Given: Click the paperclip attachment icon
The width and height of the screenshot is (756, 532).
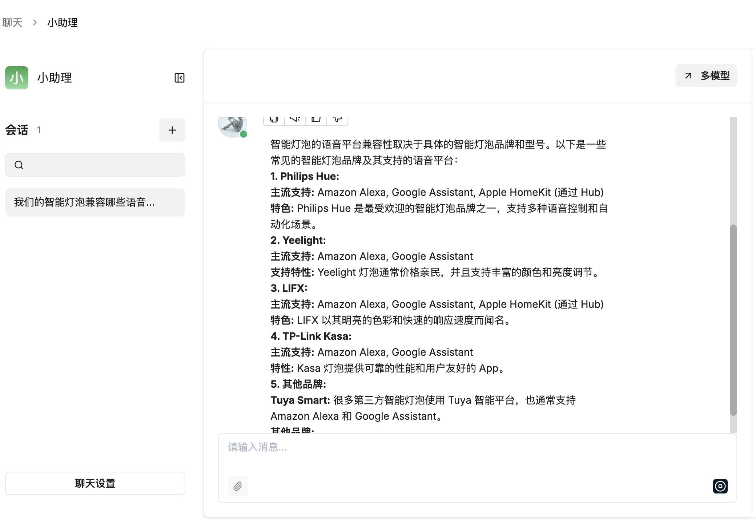Looking at the screenshot, I should coord(237,486).
